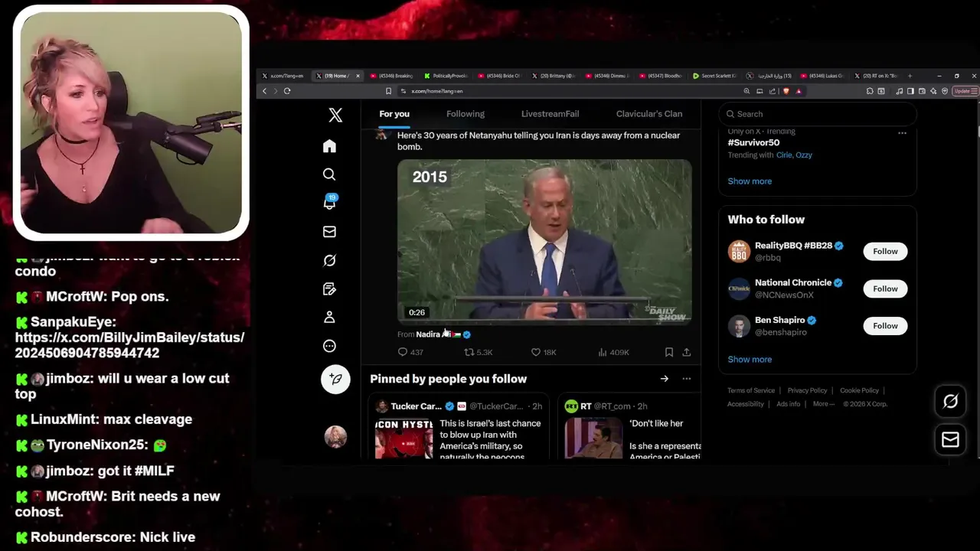The height and width of the screenshot is (551, 980).
Task: Compose a new post with feather button
Action: click(335, 379)
